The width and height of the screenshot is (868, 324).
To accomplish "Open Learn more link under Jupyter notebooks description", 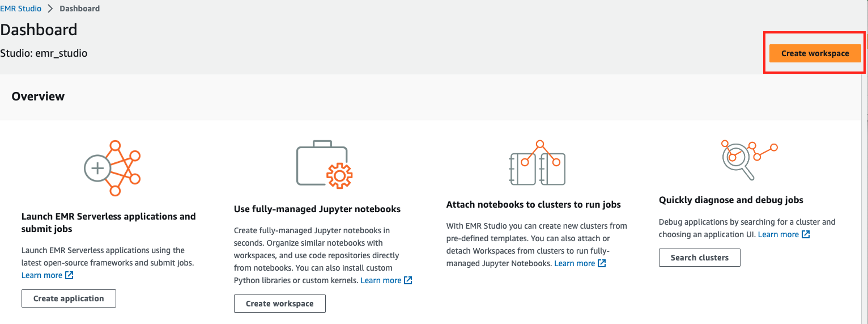I will pos(381,280).
